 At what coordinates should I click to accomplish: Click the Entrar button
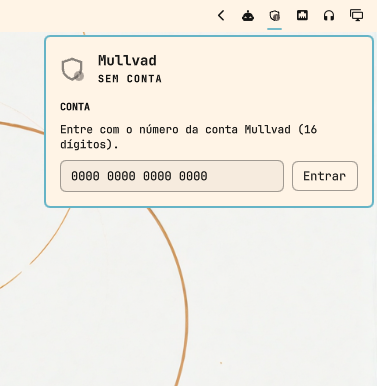pos(325,176)
